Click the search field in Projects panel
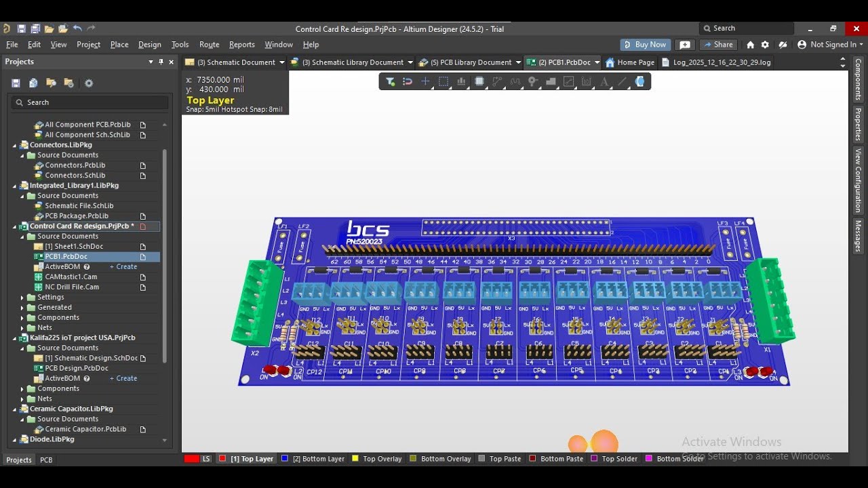 coord(89,102)
